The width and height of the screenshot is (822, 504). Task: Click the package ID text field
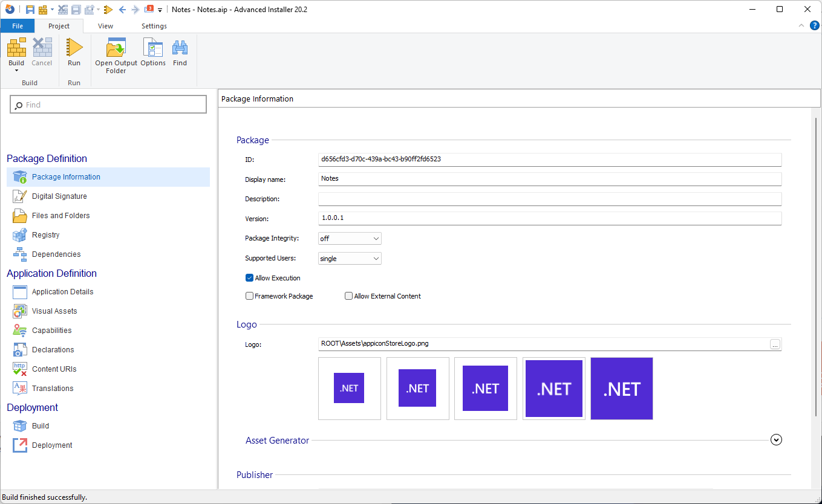(x=550, y=160)
